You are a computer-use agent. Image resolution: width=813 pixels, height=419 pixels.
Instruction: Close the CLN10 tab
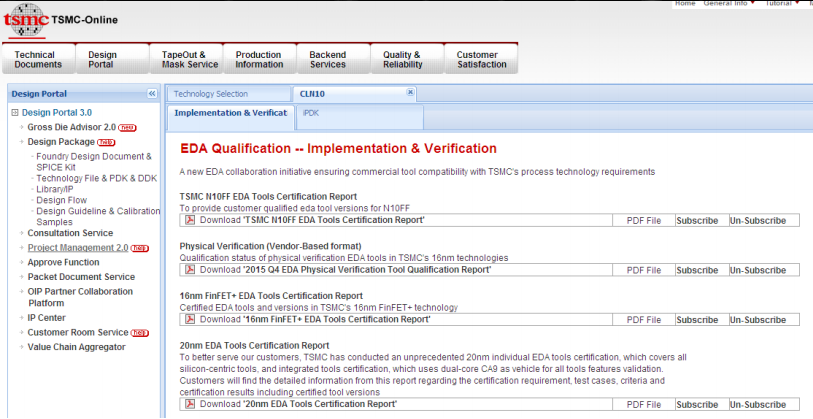click(x=410, y=92)
